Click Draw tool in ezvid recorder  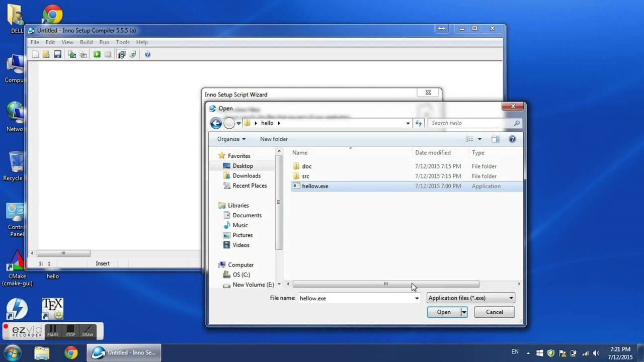(x=88, y=331)
